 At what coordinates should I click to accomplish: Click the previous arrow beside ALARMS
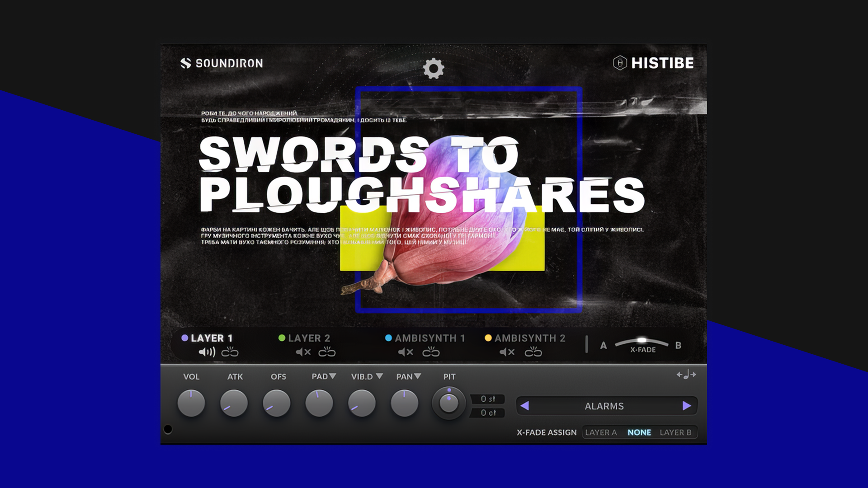[525, 406]
